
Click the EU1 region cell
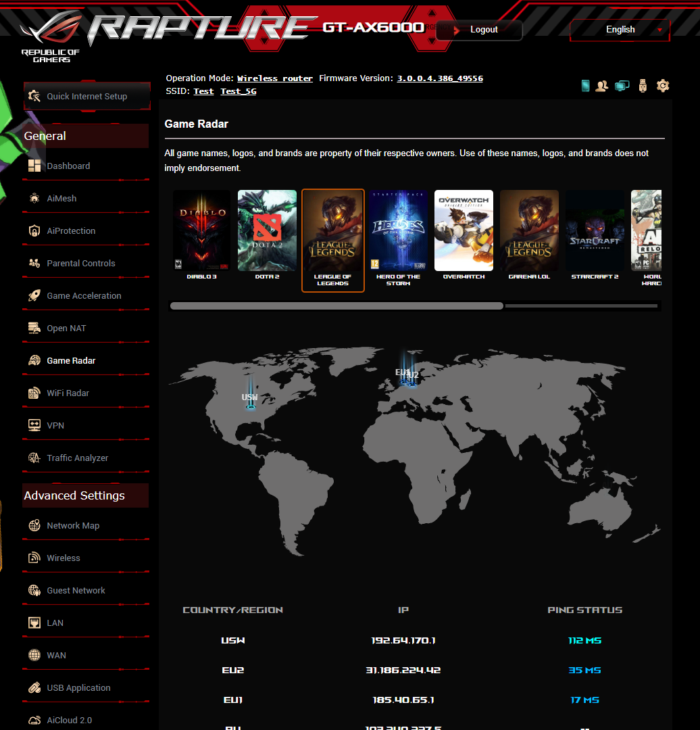point(232,700)
